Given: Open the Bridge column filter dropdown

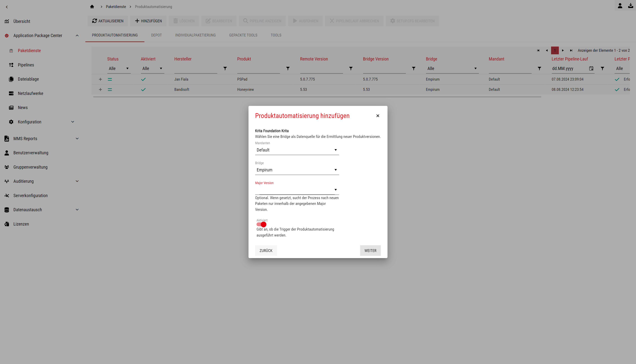Looking at the screenshot, I should [x=452, y=68].
